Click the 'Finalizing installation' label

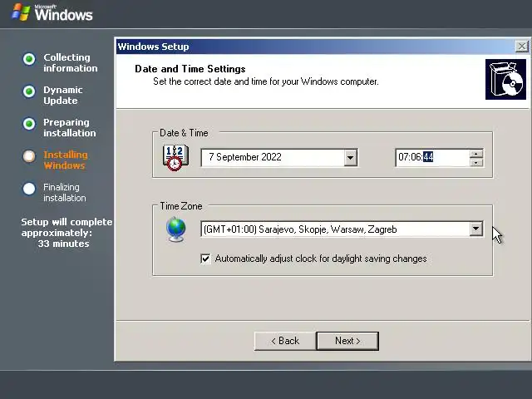pyautogui.click(x=65, y=192)
